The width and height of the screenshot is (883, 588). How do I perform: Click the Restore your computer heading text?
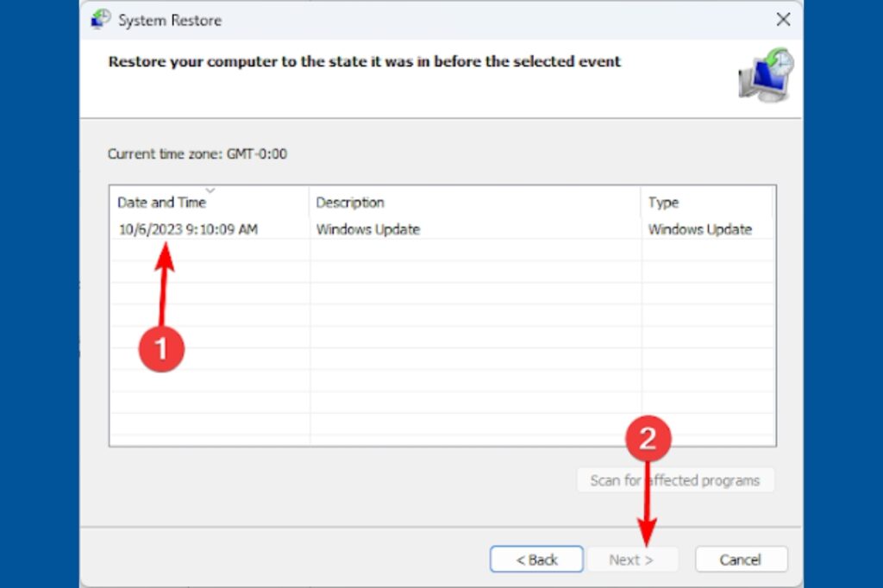point(364,62)
